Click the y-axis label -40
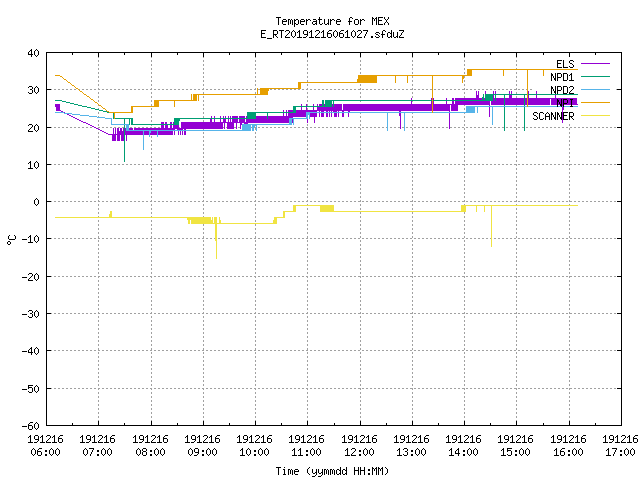The width and height of the screenshot is (640, 480). [x=31, y=351]
